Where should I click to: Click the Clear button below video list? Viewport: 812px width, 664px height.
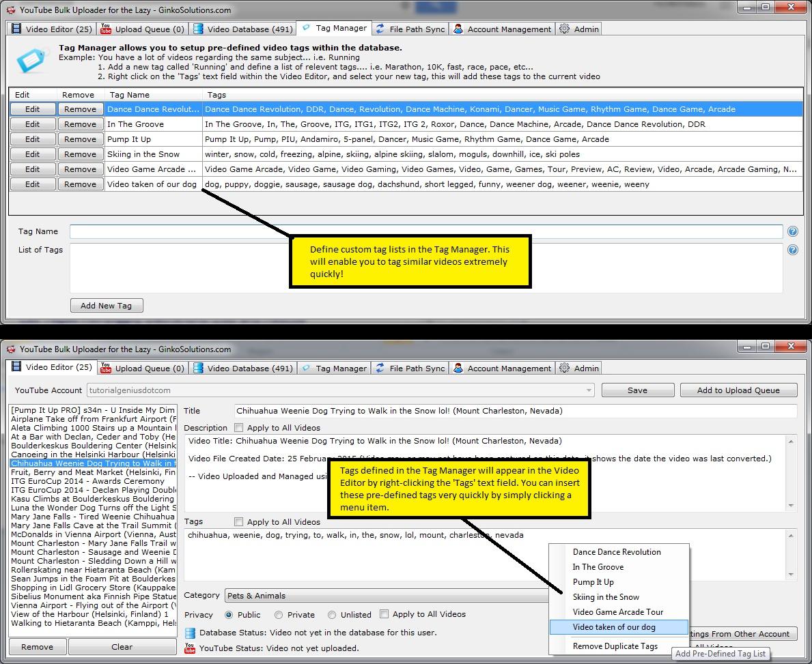122,647
